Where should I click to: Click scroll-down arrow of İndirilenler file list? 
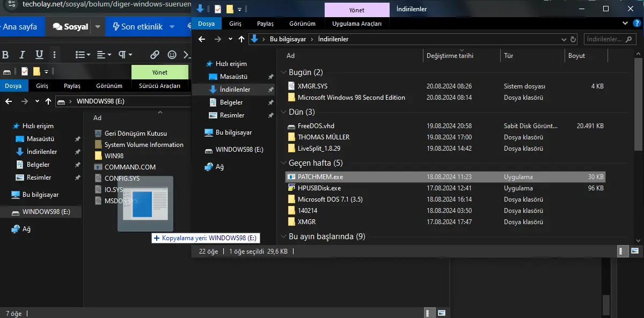click(639, 241)
